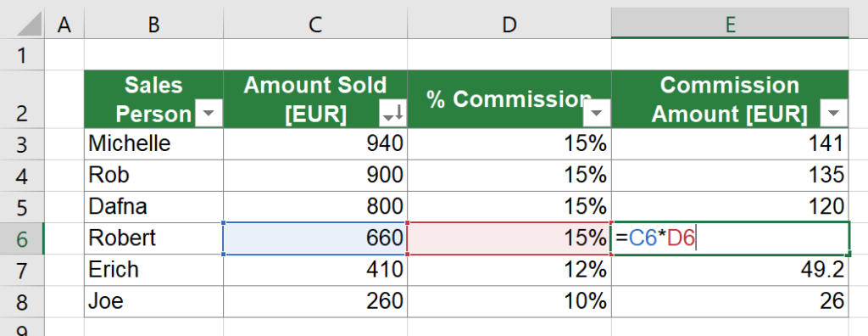Click the commission amount cell 120
This screenshot has width=868, height=336.
[730, 207]
